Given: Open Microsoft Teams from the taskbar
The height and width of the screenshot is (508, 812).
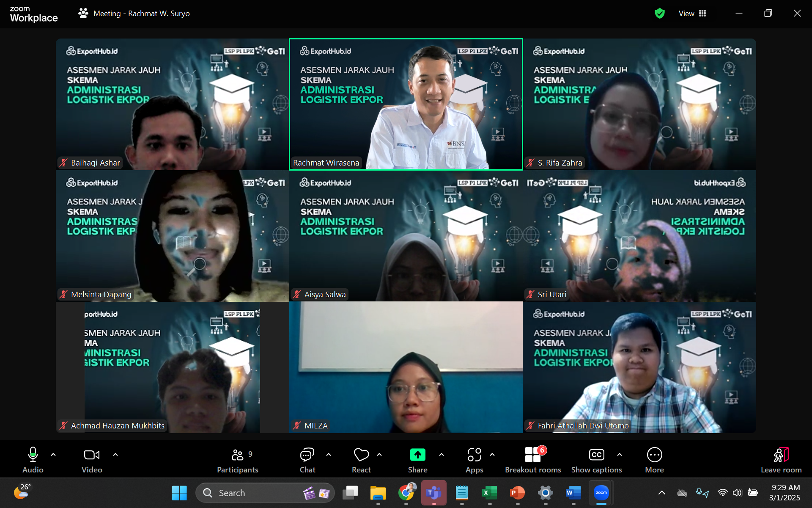Looking at the screenshot, I should (433, 493).
